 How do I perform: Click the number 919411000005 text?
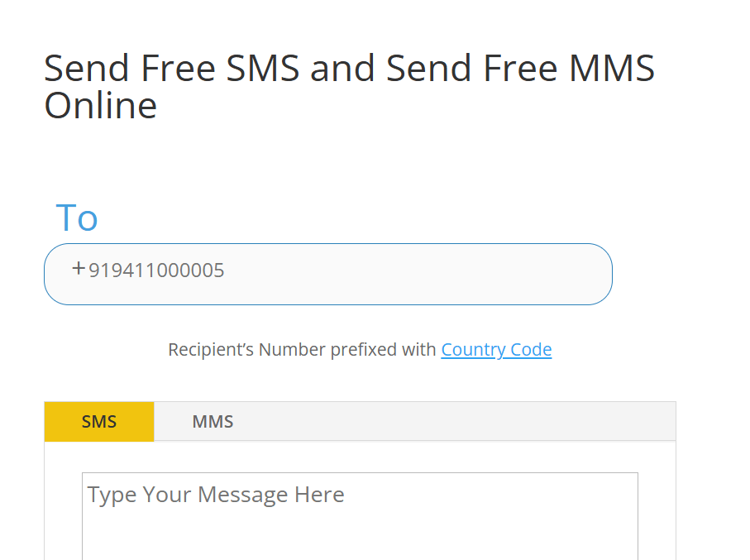156,270
